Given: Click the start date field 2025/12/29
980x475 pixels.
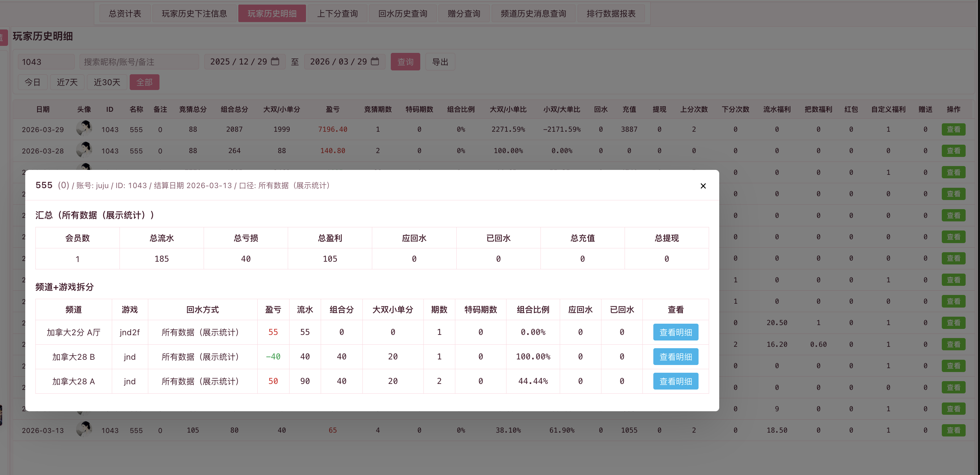Looking at the screenshot, I should [x=245, y=62].
